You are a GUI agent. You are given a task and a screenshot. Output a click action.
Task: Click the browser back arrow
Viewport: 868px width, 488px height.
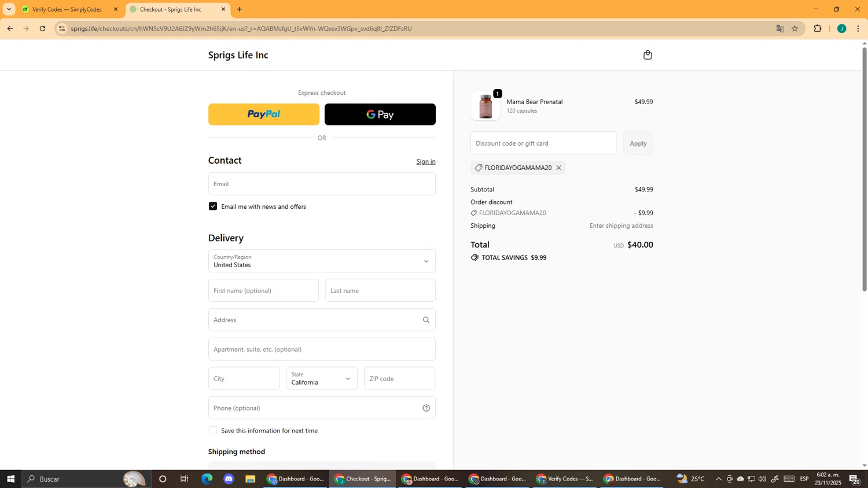(x=10, y=28)
